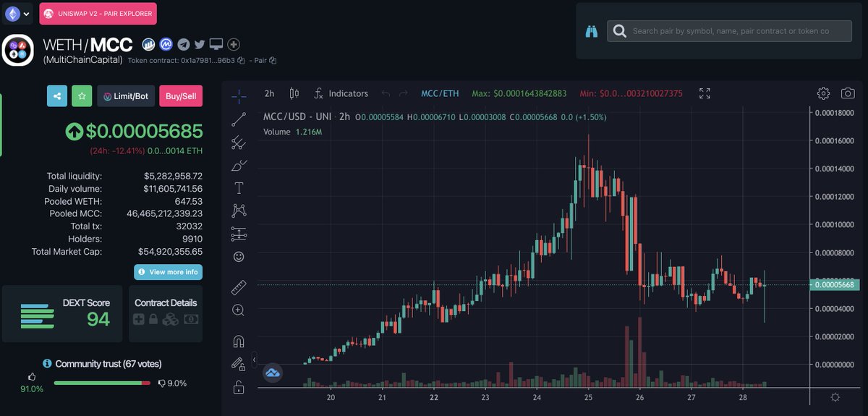Click the Total Market Cap value
The image size is (868, 416).
point(170,251)
